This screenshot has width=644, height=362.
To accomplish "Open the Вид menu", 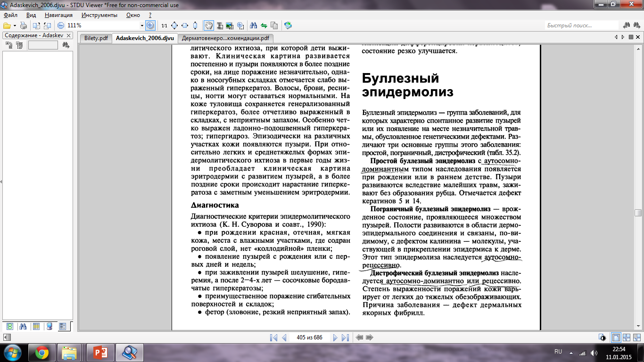I will (31, 15).
